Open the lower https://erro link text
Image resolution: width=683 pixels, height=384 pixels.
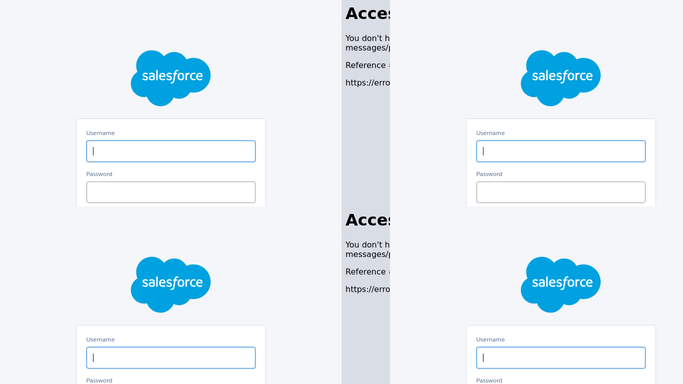(x=367, y=289)
